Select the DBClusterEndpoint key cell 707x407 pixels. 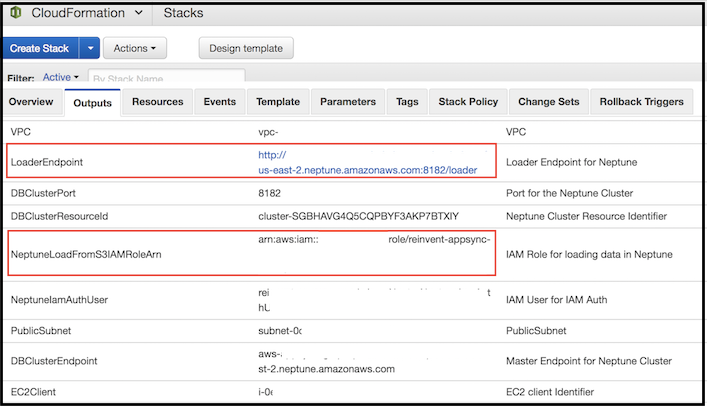coord(54,361)
